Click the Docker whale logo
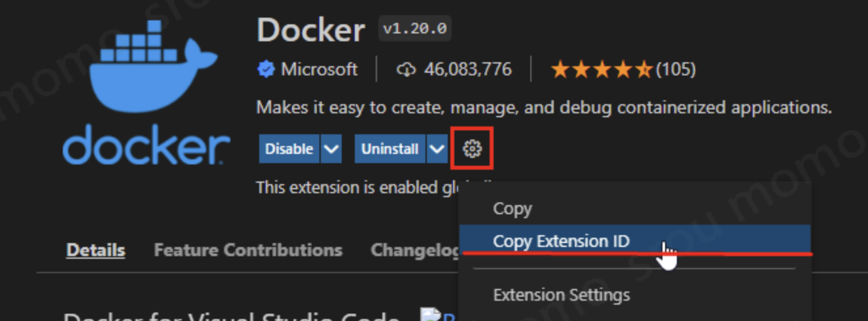The image size is (868, 321). click(x=148, y=94)
